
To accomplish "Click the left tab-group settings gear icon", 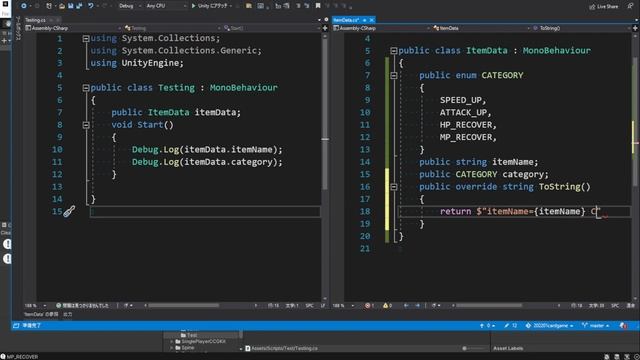I will coord(326,20).
